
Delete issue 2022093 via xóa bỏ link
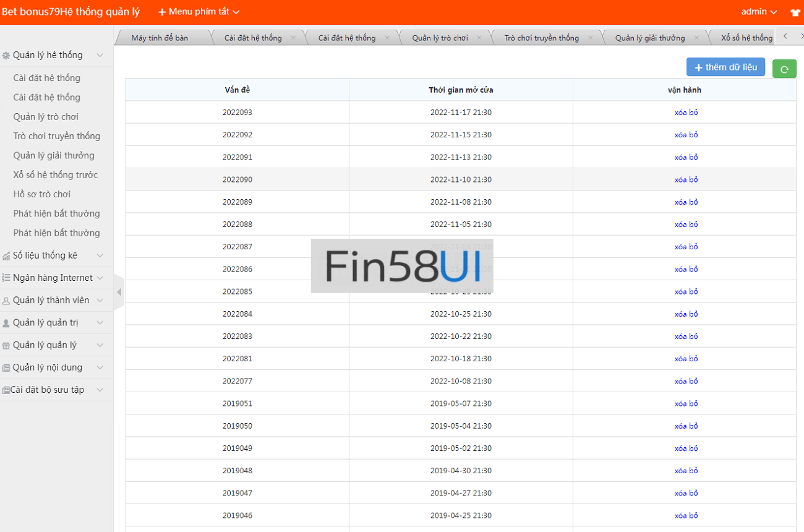(686, 113)
